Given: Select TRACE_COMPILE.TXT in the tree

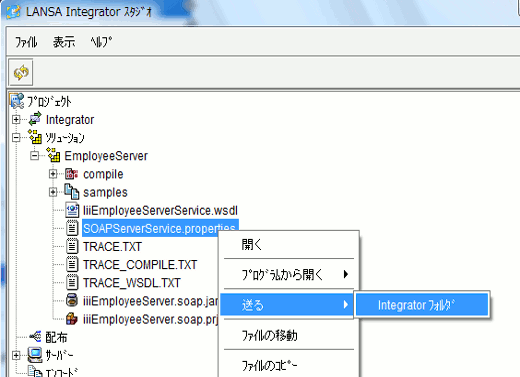Looking at the screenshot, I should [x=140, y=265].
